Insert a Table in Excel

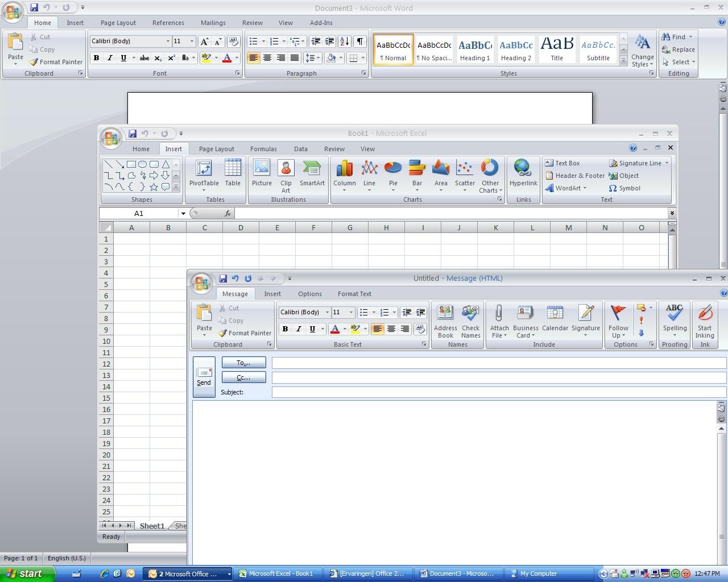[x=233, y=173]
